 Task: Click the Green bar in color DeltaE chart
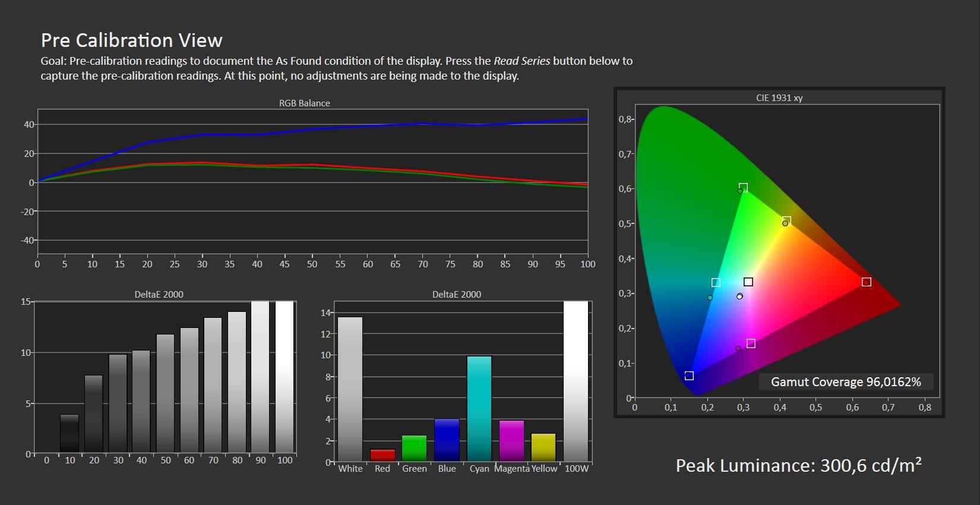tap(414, 449)
